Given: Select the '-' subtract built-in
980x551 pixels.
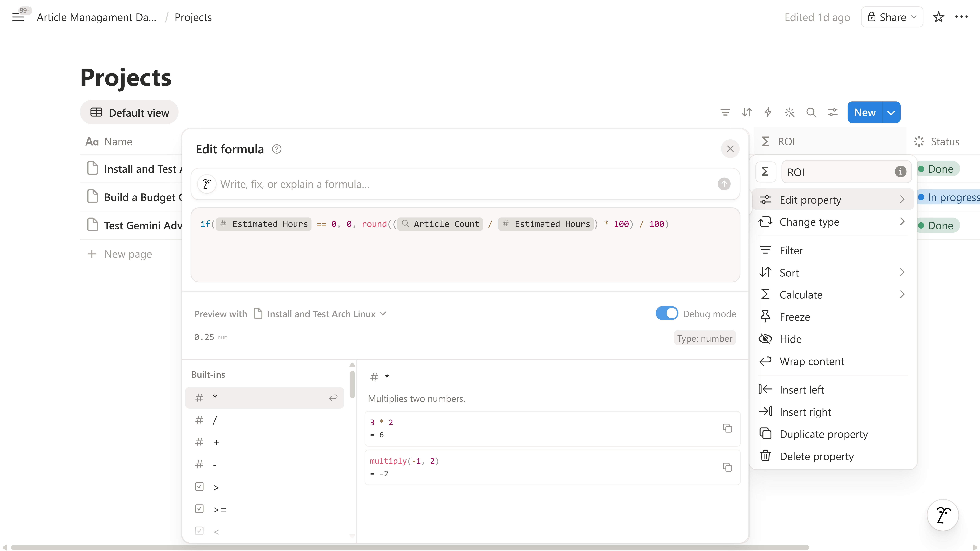Looking at the screenshot, I should click(x=264, y=465).
